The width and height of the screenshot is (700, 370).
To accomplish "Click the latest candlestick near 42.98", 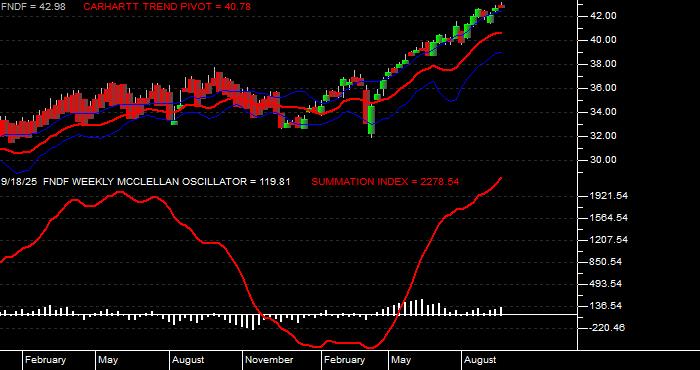I will [501, 6].
